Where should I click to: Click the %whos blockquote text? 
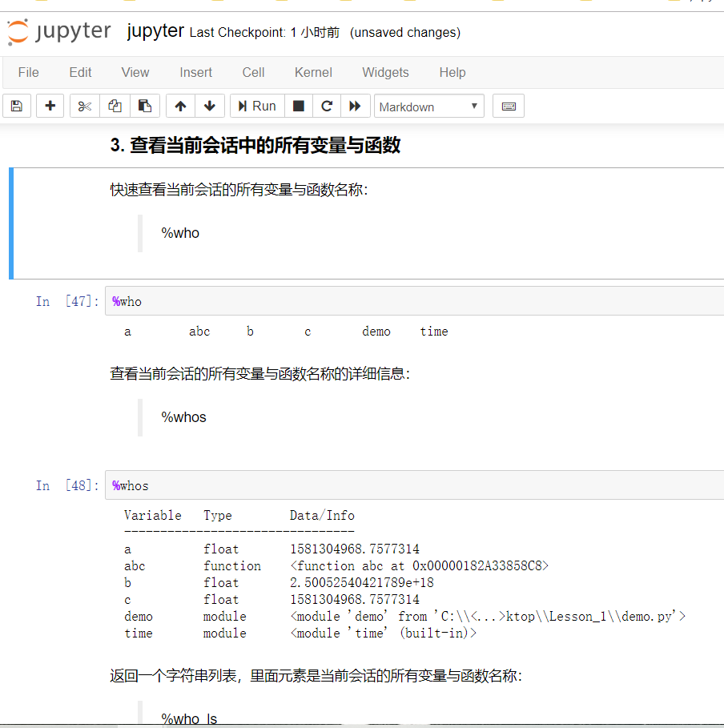coord(183,417)
